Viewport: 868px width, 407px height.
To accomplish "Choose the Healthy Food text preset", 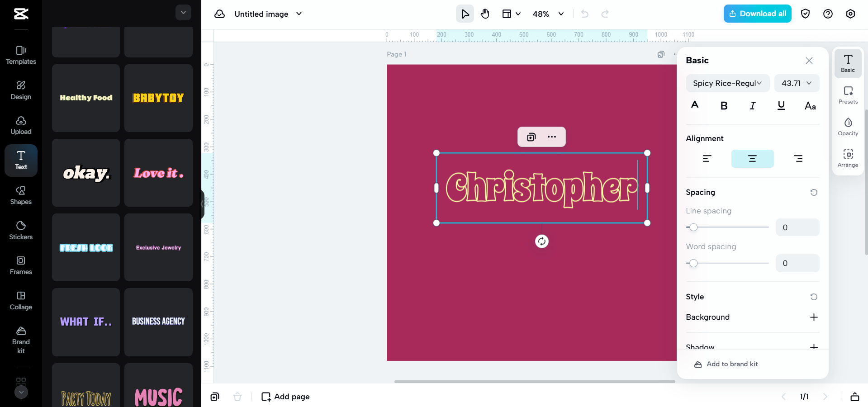I will pyautogui.click(x=86, y=98).
